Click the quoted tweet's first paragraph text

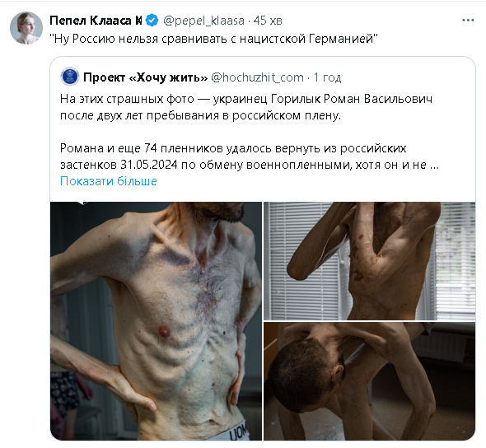point(246,107)
